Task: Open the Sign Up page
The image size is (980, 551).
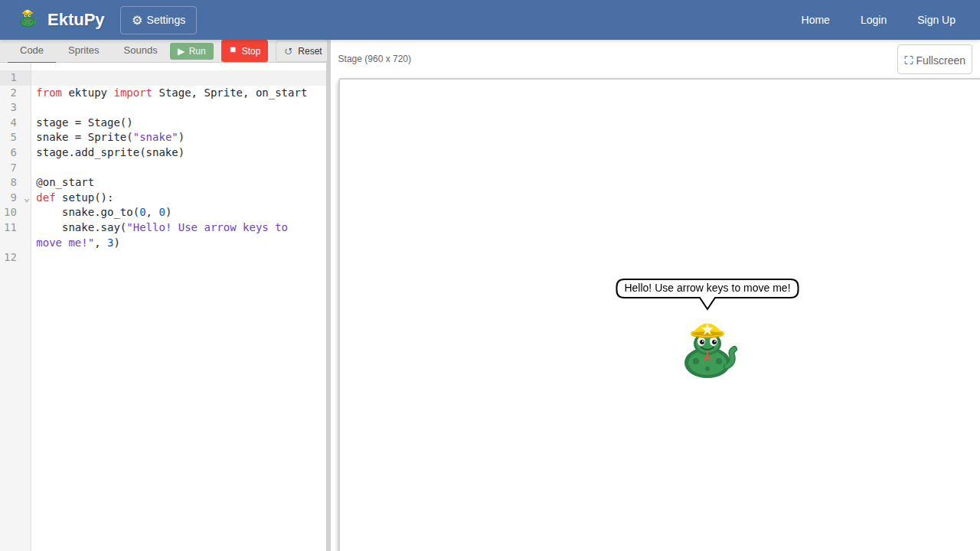Action: point(936,20)
